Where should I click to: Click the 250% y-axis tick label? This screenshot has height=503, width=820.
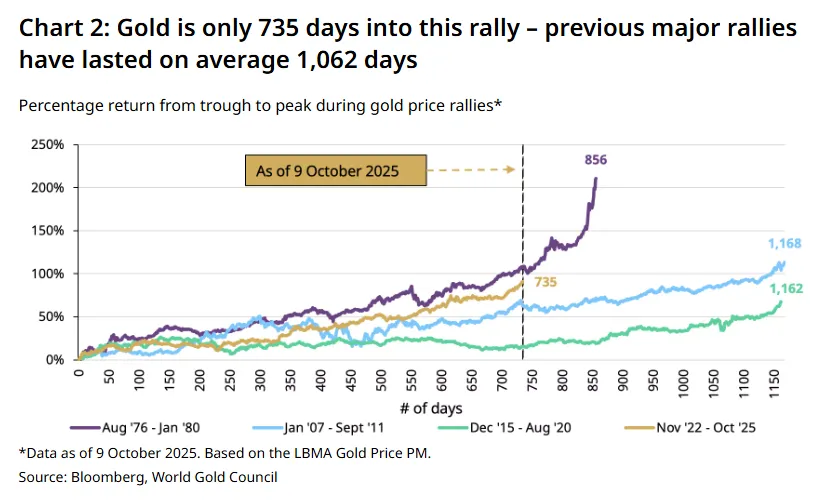[x=48, y=145]
